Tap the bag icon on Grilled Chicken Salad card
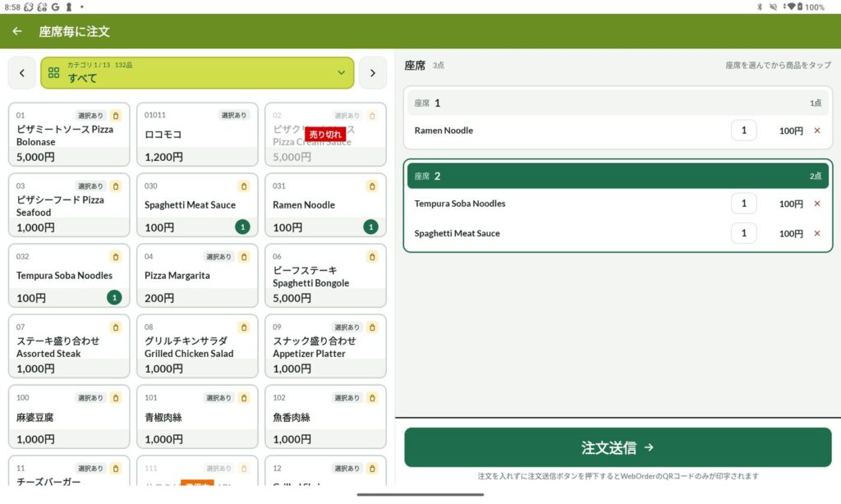This screenshot has width=841, height=504. [x=244, y=327]
